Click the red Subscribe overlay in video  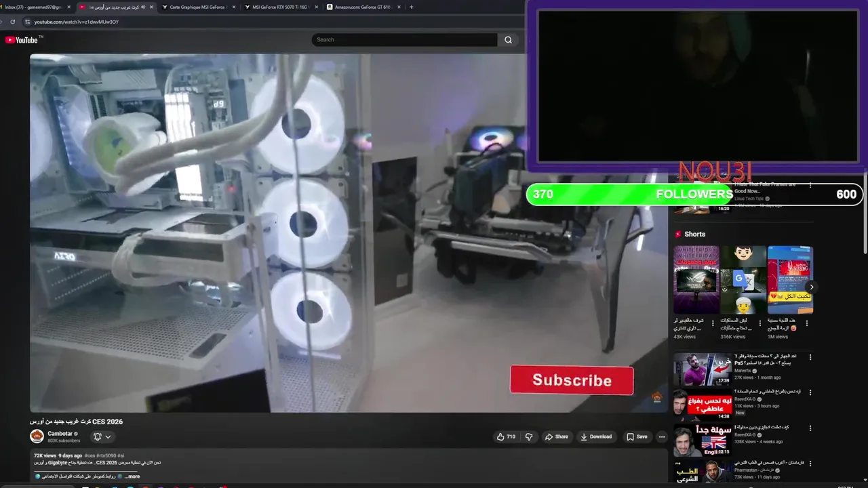click(572, 380)
